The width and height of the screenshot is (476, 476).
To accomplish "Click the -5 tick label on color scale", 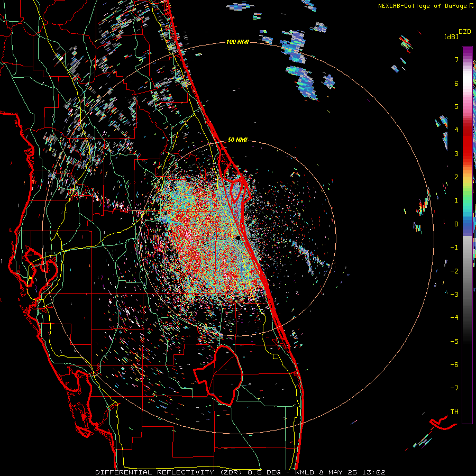I will (x=454, y=342).
